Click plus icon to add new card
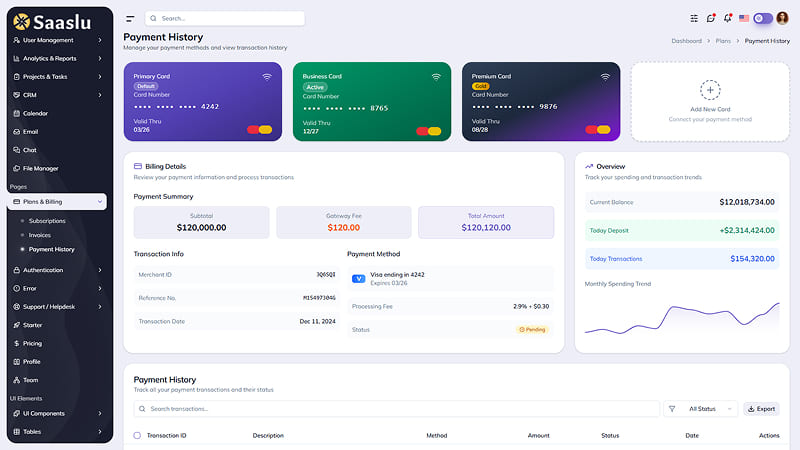Viewport: 800px width, 450px height. coord(710,90)
